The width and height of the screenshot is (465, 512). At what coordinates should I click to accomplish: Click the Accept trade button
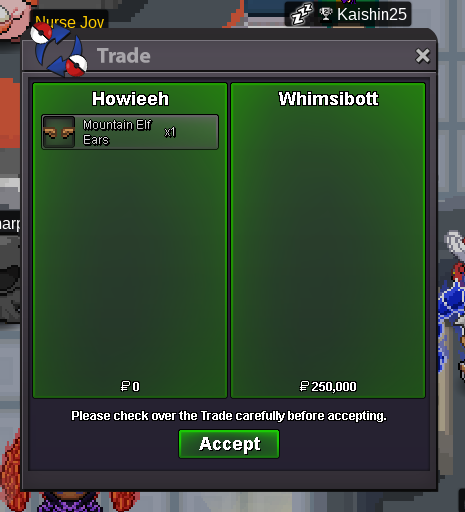[229, 444]
